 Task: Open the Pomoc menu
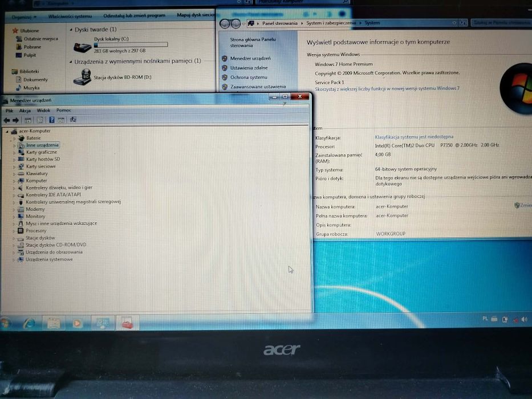point(64,110)
